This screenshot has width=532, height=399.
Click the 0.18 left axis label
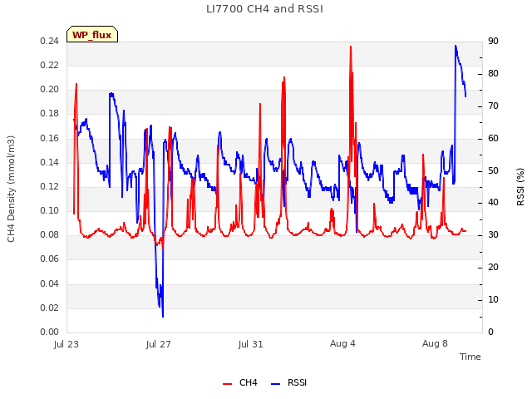pos(50,113)
